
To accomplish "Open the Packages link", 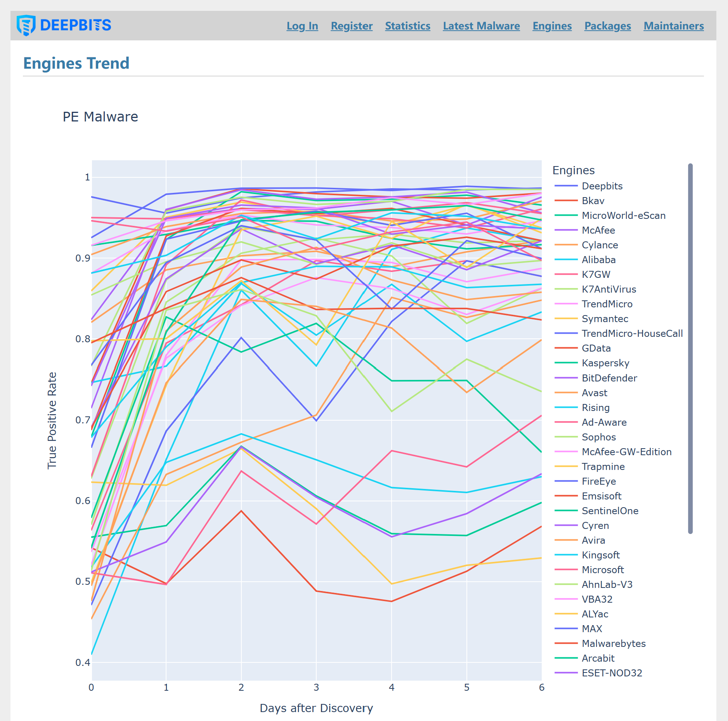I will [607, 26].
